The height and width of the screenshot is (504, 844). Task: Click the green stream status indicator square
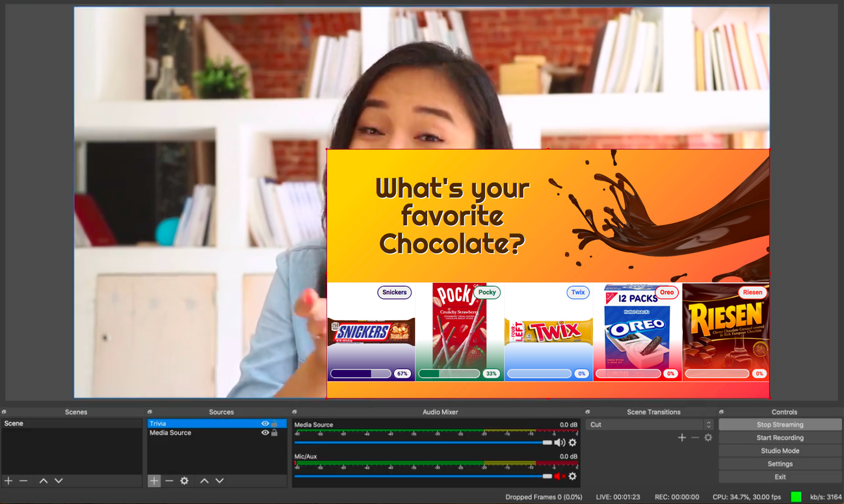(x=796, y=497)
